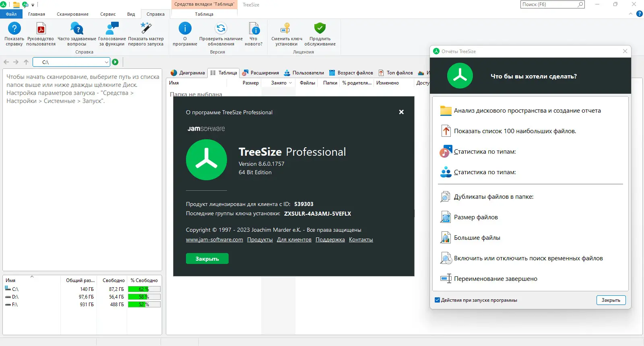Click the C:\ free space bar
This screenshot has height=346, width=644.
pos(144,289)
